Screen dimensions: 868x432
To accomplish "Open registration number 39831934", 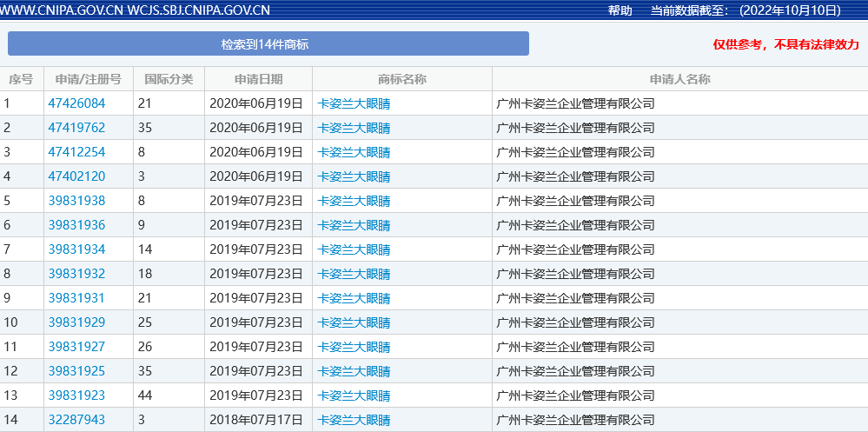I will [x=76, y=249].
